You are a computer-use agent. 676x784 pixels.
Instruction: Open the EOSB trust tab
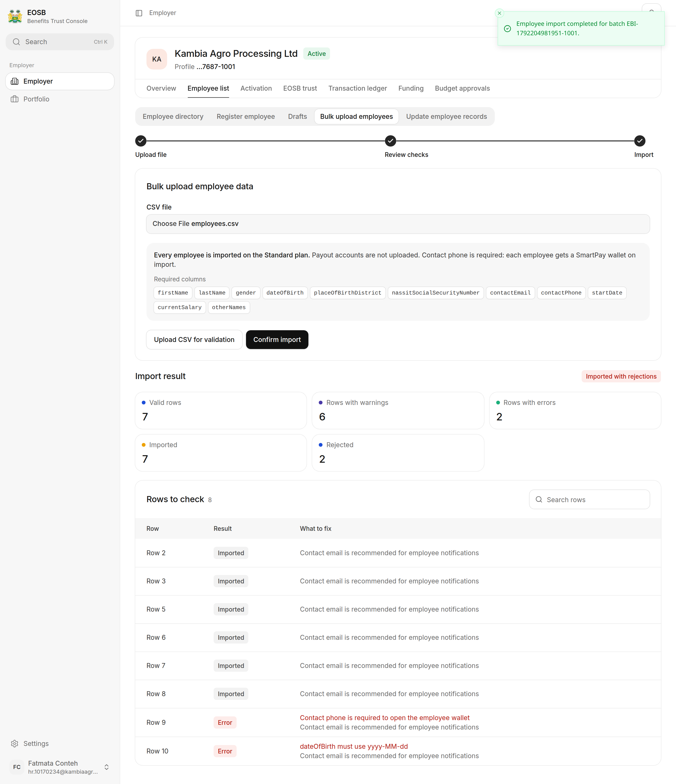coord(300,88)
